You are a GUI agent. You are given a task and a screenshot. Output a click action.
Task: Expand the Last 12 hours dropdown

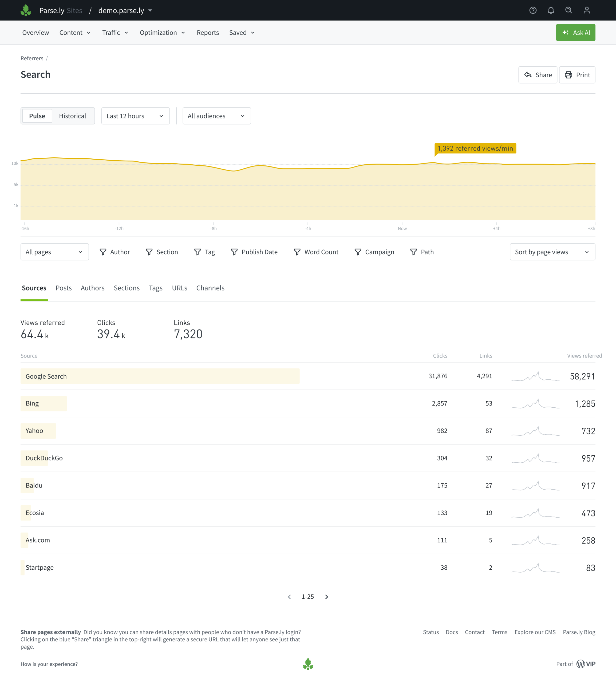pos(135,116)
